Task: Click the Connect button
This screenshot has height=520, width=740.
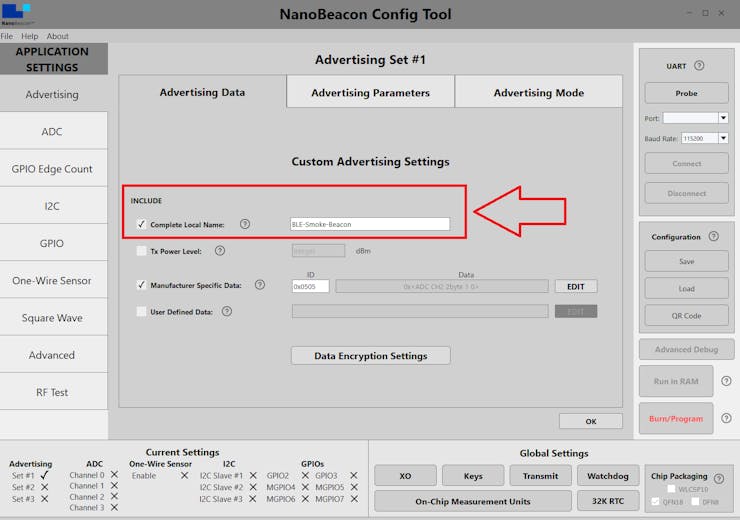Action: coord(686,163)
